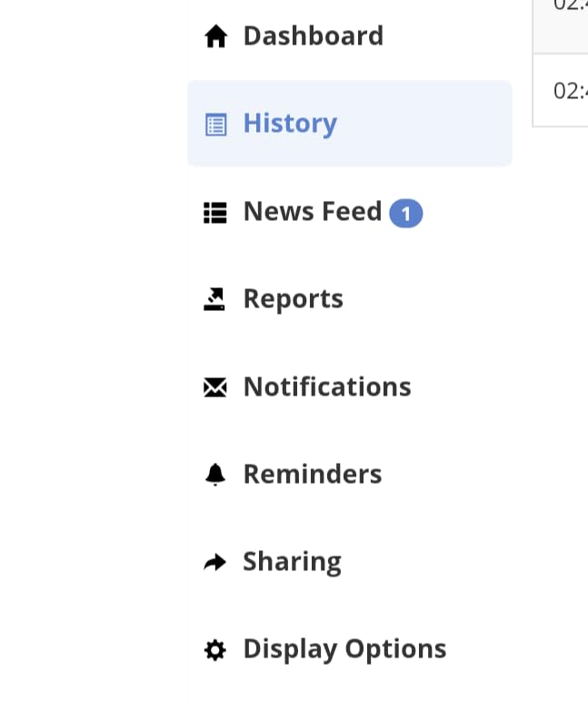
Task: Click the Display Options gear icon
Action: (x=215, y=650)
